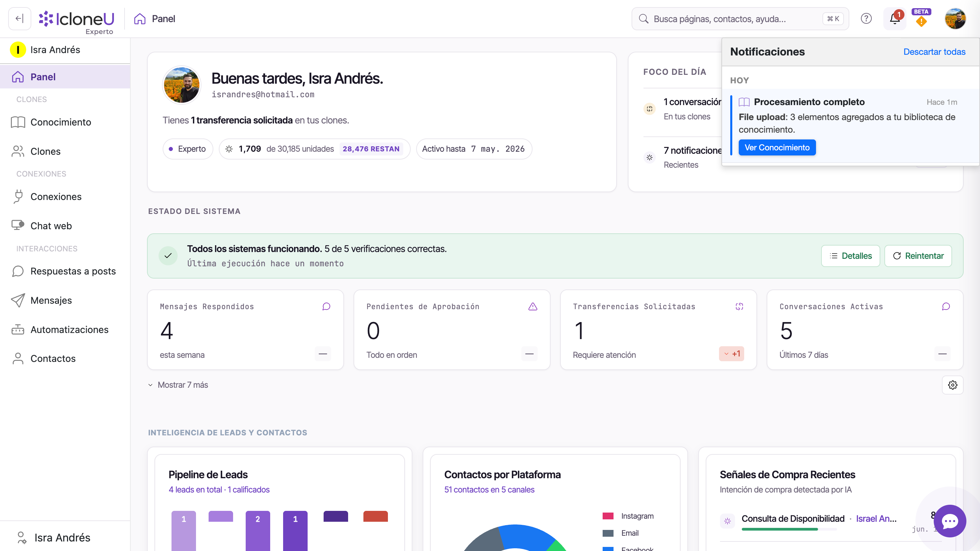Open Panel in the sidebar
The height and width of the screenshot is (551, 980).
tap(65, 77)
